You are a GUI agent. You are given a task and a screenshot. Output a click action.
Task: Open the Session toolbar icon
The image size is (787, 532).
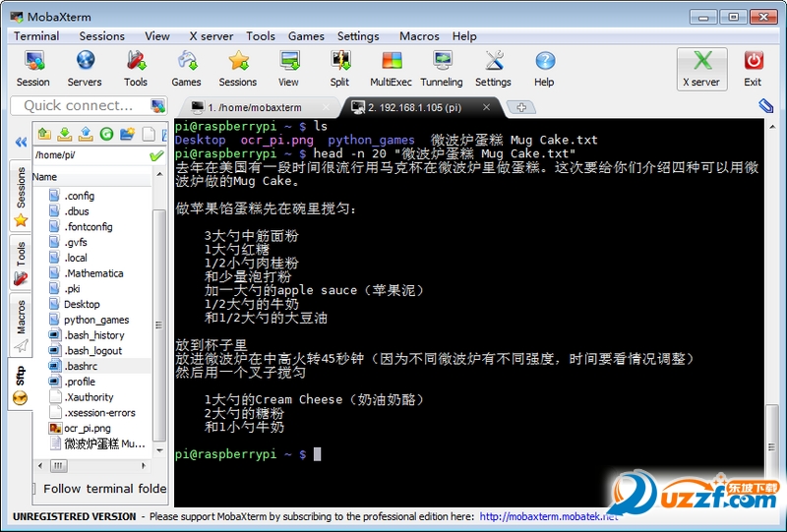click(x=33, y=69)
